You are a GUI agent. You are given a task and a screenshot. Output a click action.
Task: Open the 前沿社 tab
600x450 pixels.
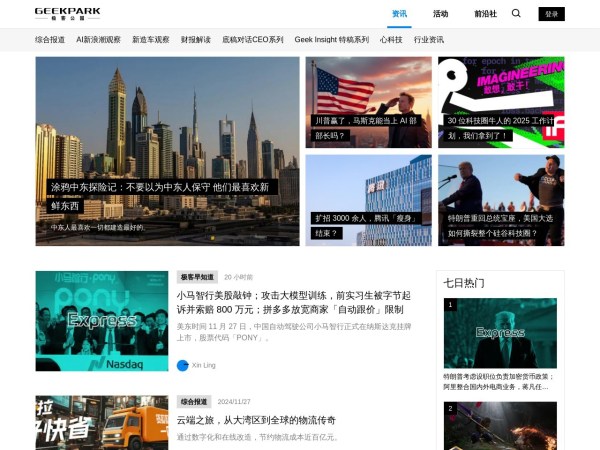485,14
